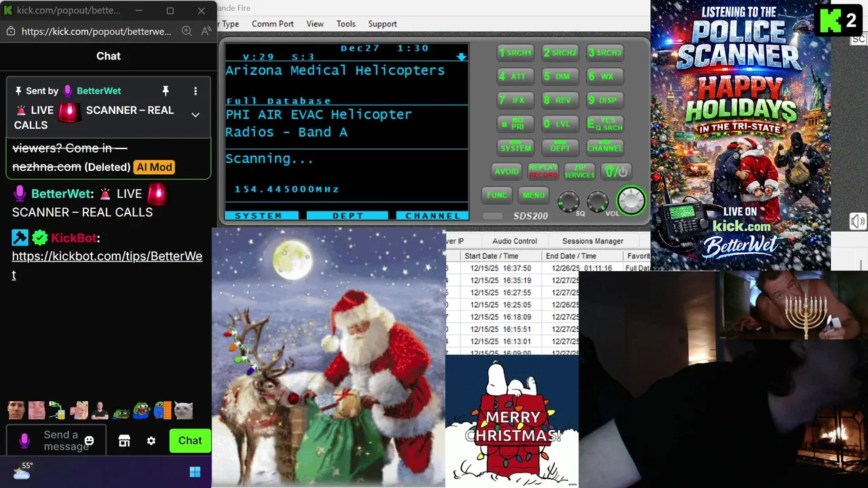Image resolution: width=868 pixels, height=488 pixels.
Task: Click the AVOID key
Action: pyautogui.click(x=507, y=171)
